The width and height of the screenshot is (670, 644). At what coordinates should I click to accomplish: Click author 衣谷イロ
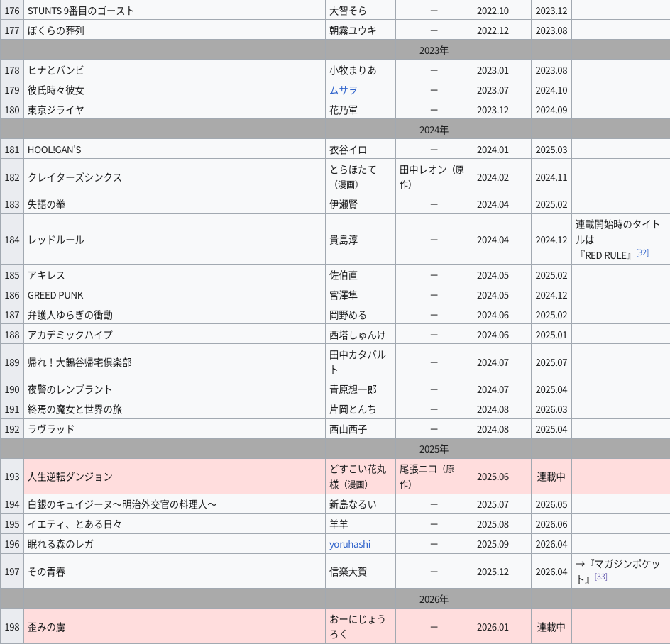tap(348, 150)
